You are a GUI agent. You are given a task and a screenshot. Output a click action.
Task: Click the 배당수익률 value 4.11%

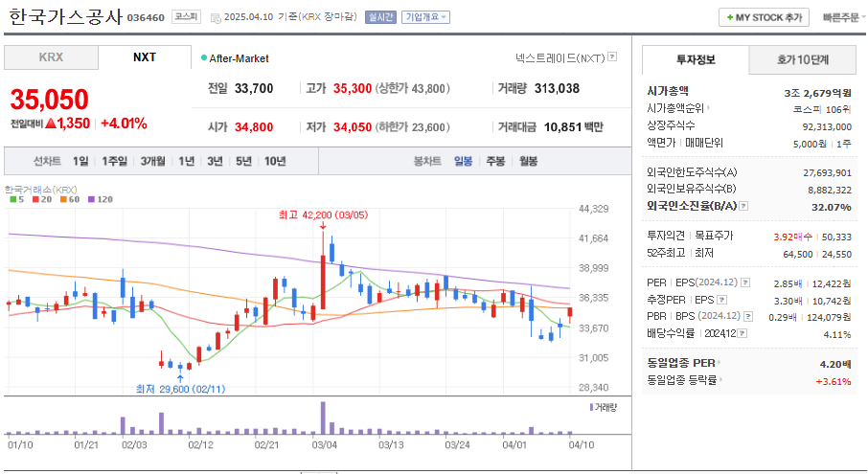pos(837,334)
